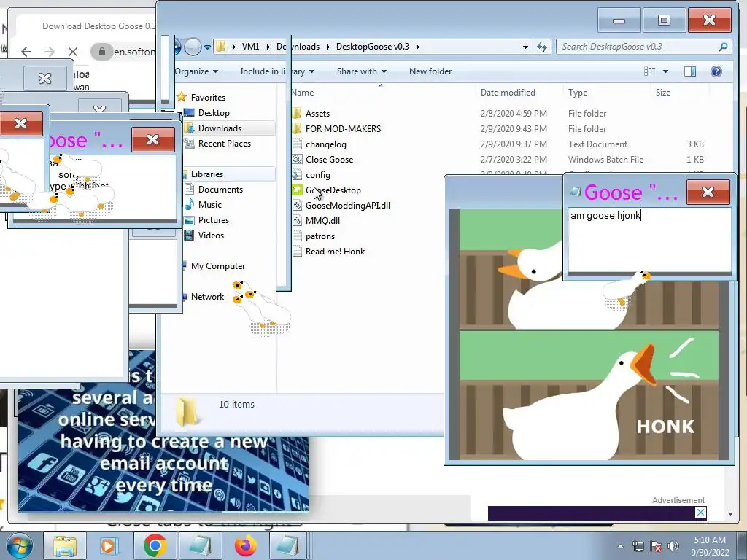Open the Assets folder
This screenshot has height=560, width=747.
(317, 113)
